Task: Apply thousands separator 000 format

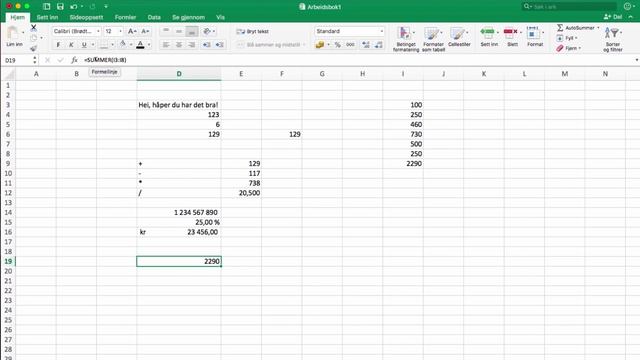Action: pos(350,45)
